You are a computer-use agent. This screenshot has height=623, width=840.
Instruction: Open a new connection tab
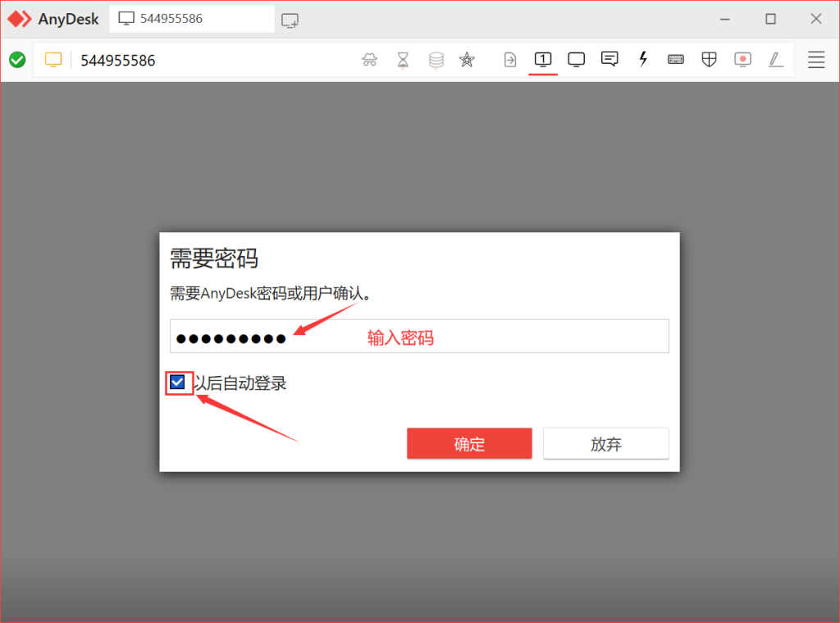tap(290, 21)
